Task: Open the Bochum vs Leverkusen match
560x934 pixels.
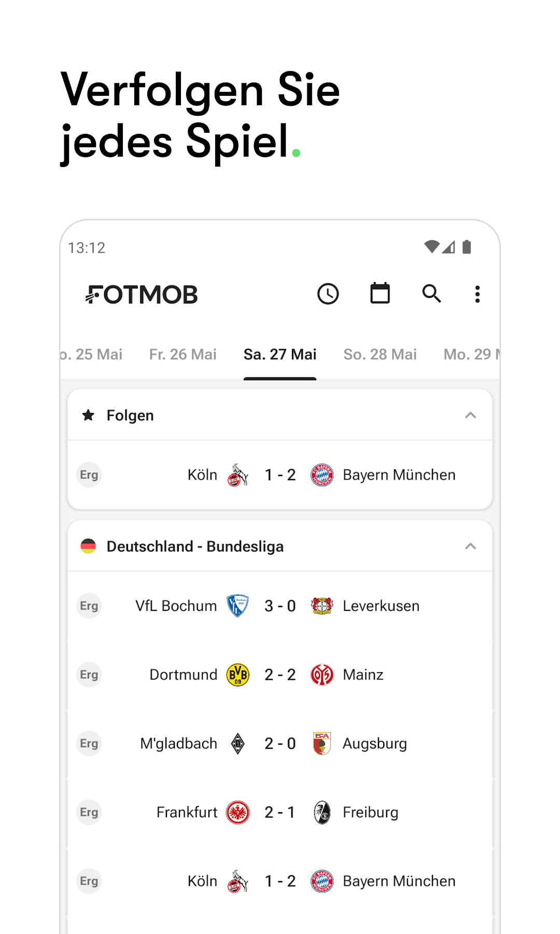Action: [x=280, y=606]
